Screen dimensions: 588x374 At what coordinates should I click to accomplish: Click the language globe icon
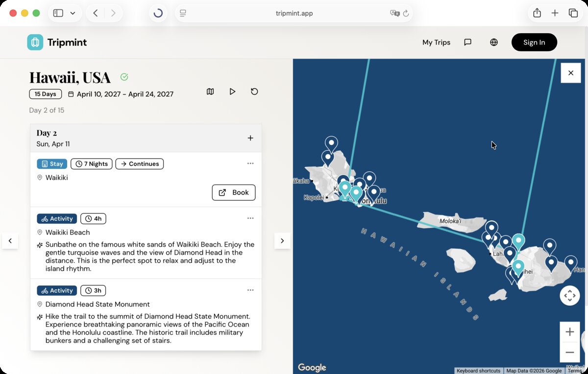[493, 42]
